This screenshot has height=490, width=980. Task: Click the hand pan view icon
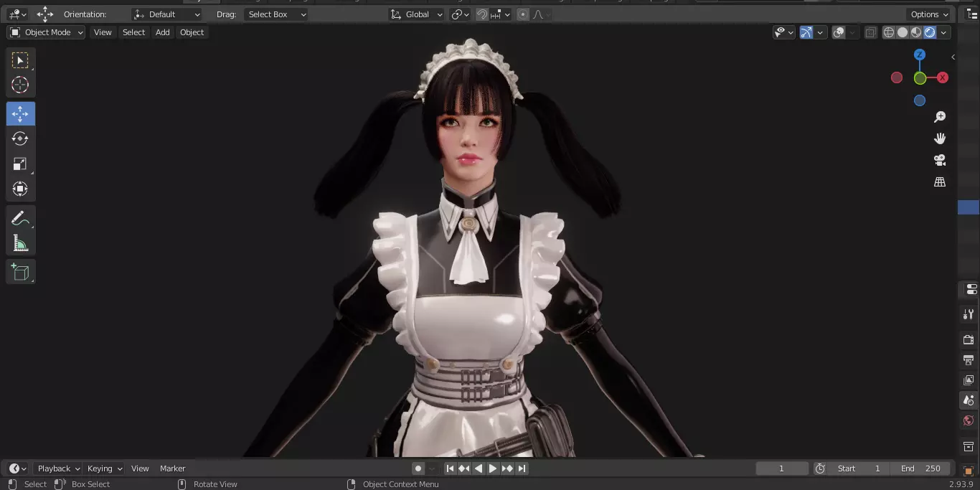(x=940, y=138)
